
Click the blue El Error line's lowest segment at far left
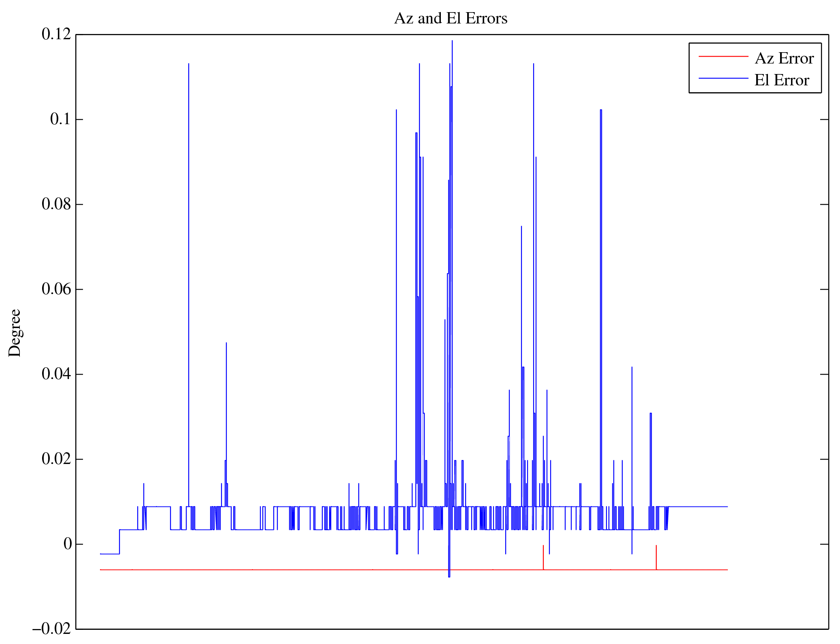click(x=109, y=554)
